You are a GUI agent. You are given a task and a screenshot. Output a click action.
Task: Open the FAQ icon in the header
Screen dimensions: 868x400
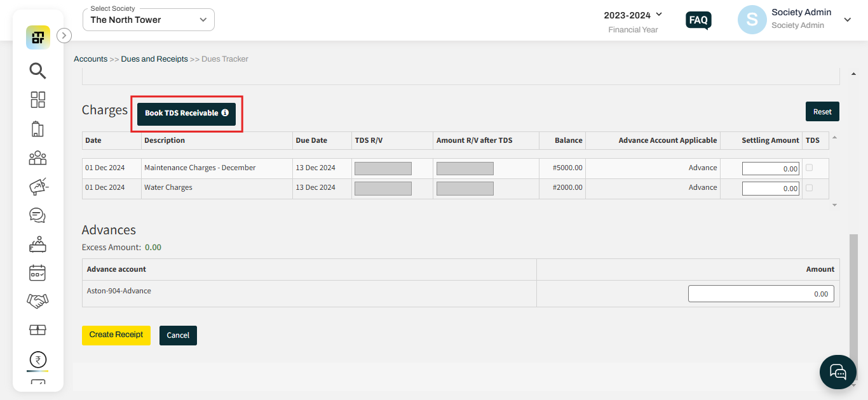coord(698,20)
